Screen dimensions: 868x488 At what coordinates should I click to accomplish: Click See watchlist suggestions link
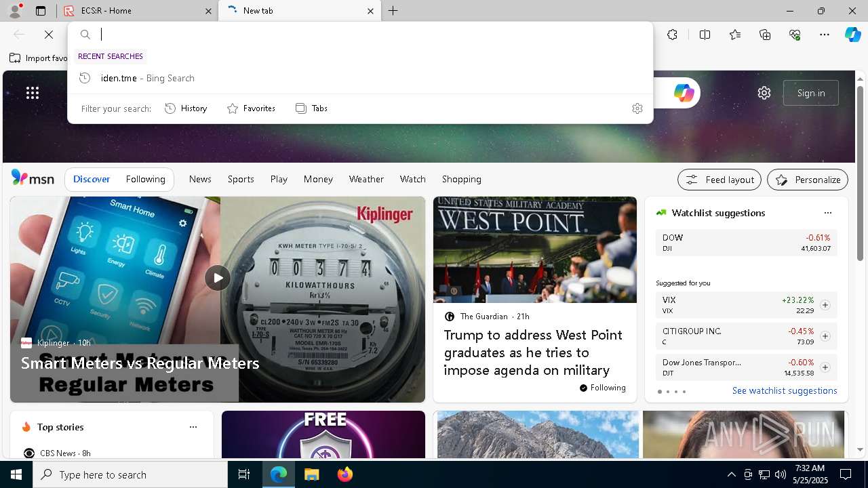(x=785, y=391)
